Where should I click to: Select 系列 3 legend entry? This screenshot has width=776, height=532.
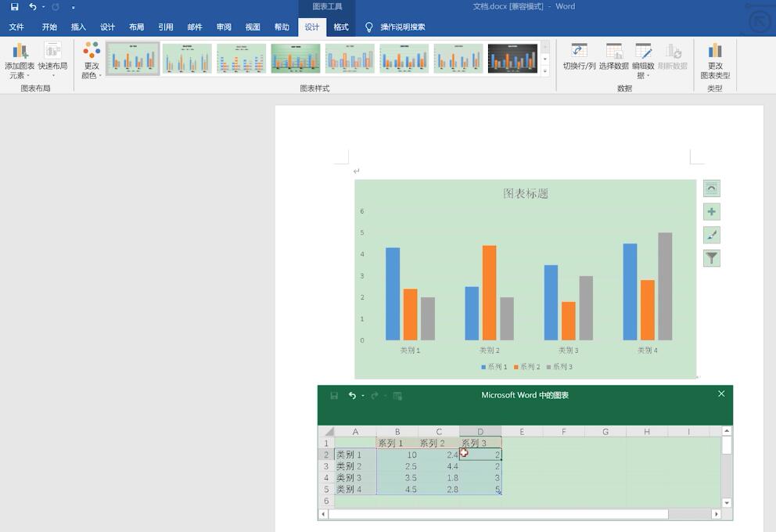coord(559,367)
